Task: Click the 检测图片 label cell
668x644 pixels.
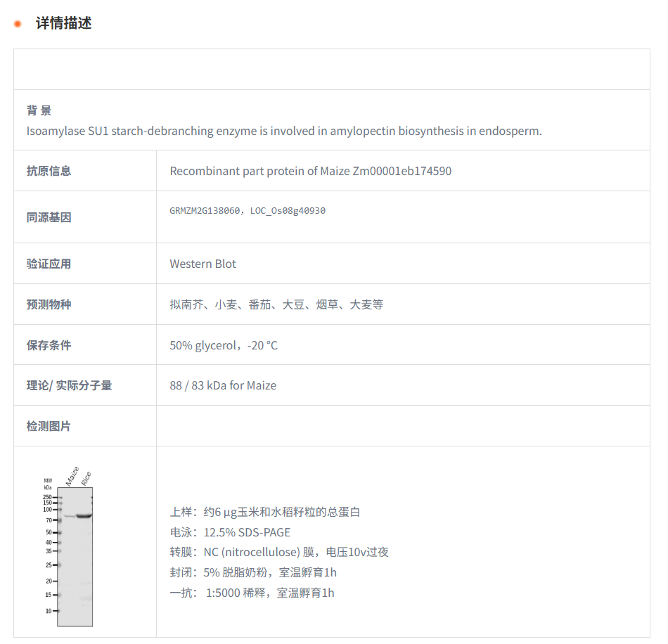Action: tap(49, 426)
